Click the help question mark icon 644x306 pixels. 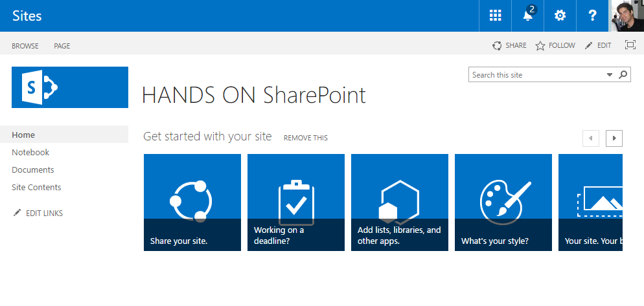click(592, 16)
